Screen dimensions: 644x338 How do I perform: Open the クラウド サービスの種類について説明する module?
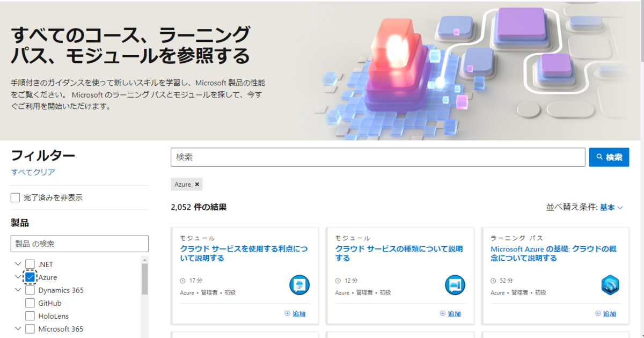tap(399, 254)
